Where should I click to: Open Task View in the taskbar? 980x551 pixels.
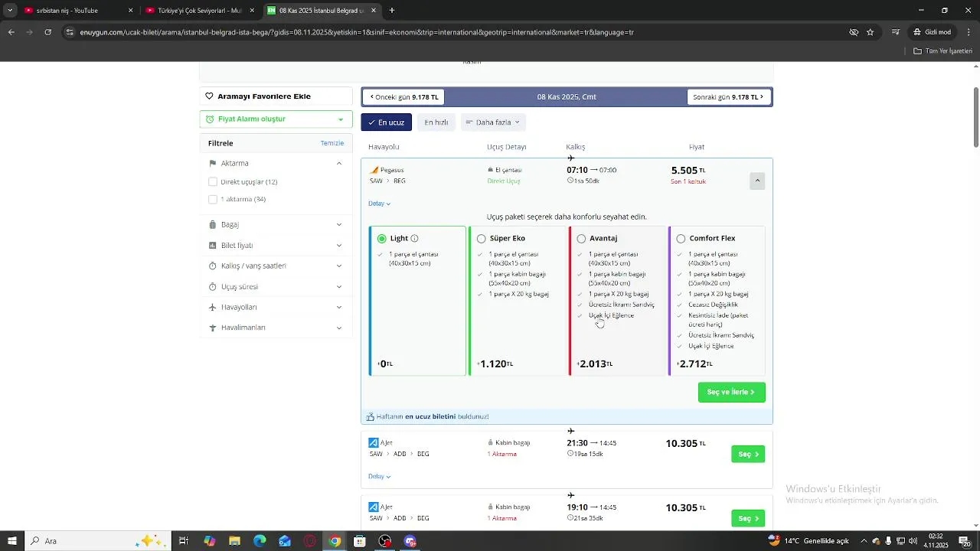(x=184, y=541)
